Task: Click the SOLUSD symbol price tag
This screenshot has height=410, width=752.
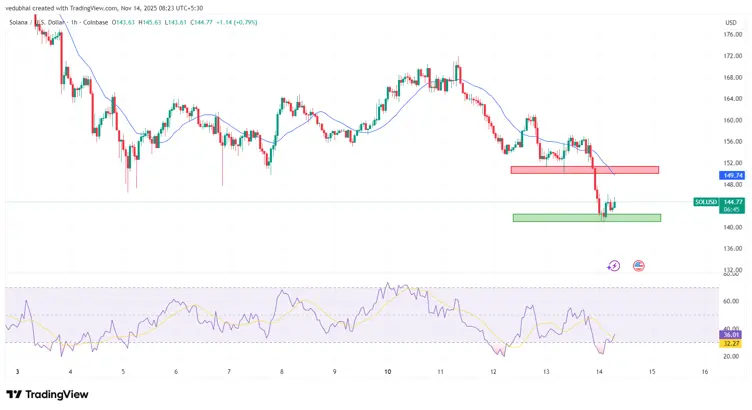Action: click(x=705, y=202)
